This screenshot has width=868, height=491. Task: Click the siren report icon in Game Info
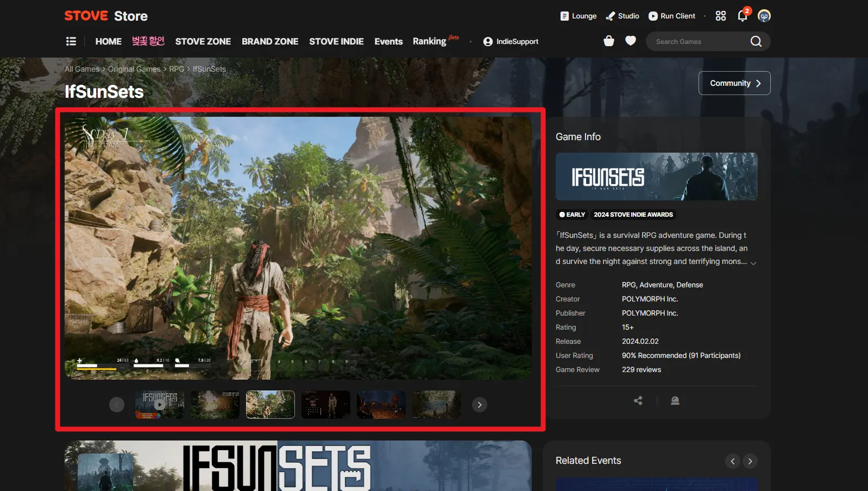[675, 401]
